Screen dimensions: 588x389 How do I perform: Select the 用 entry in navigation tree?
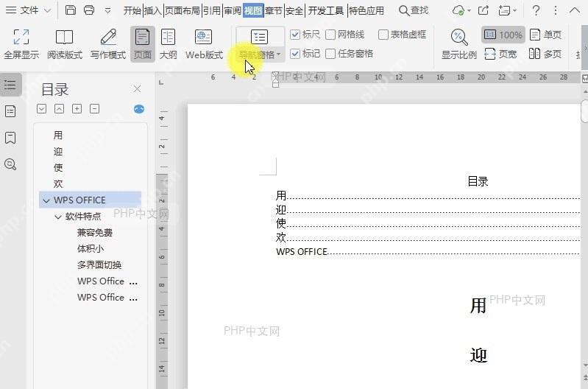click(58, 135)
